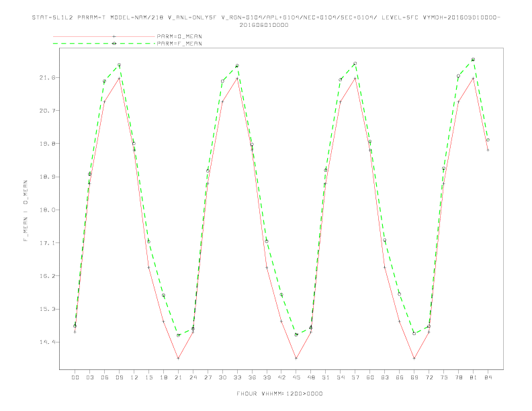This screenshot has width=532, height=411.
Task: Select the F_MEAN circle data point at hour 57
Action: point(355,63)
